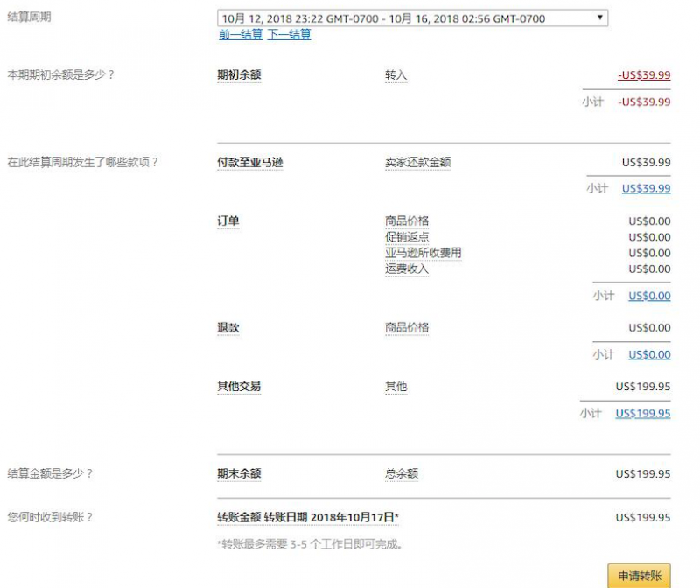Image resolution: width=700 pixels, height=588 pixels.
Task: Click the 本期期初余额是多少？ question
Action: click(60, 74)
